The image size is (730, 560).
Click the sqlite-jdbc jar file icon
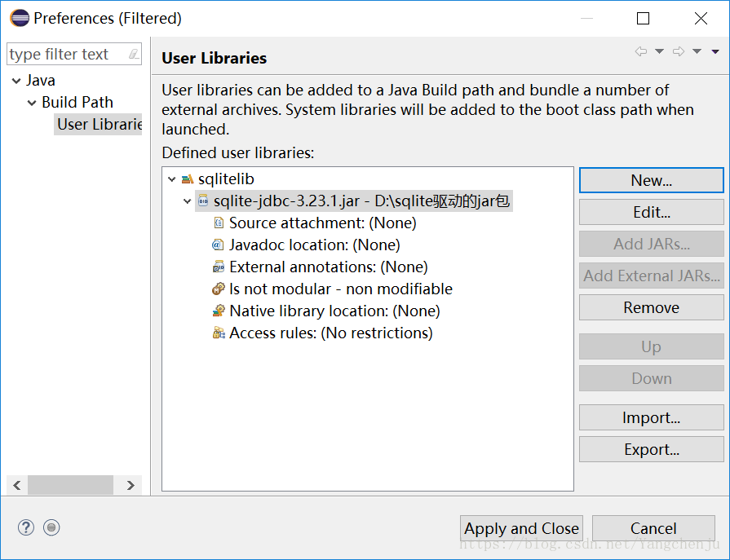tap(203, 201)
